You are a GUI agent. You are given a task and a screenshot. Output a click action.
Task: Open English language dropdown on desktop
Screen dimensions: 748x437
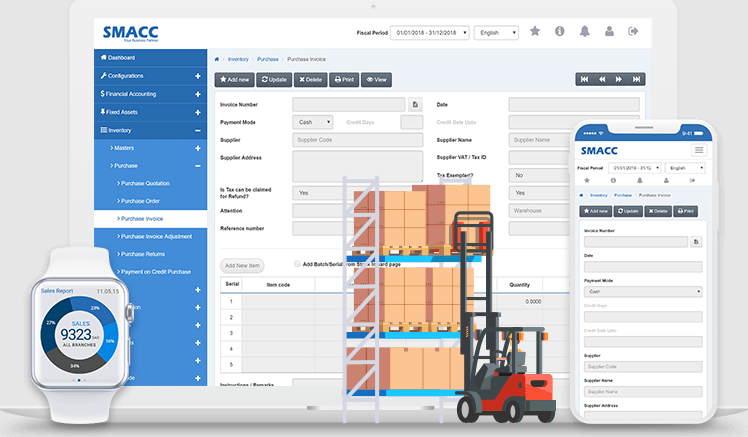[496, 32]
